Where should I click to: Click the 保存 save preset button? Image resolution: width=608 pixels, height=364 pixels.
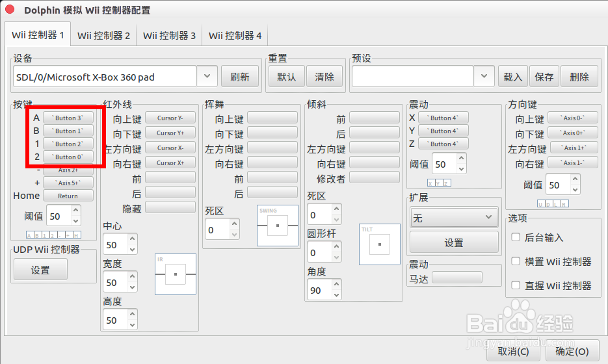(544, 76)
